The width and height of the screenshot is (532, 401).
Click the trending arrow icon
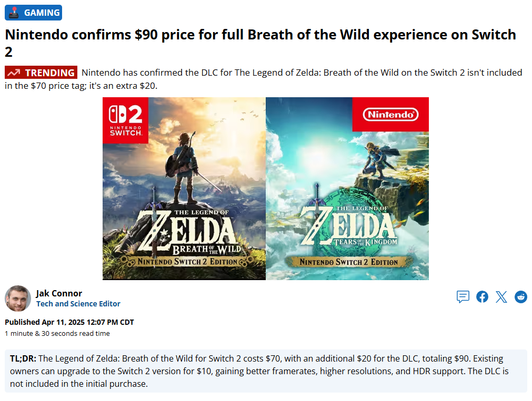[14, 73]
